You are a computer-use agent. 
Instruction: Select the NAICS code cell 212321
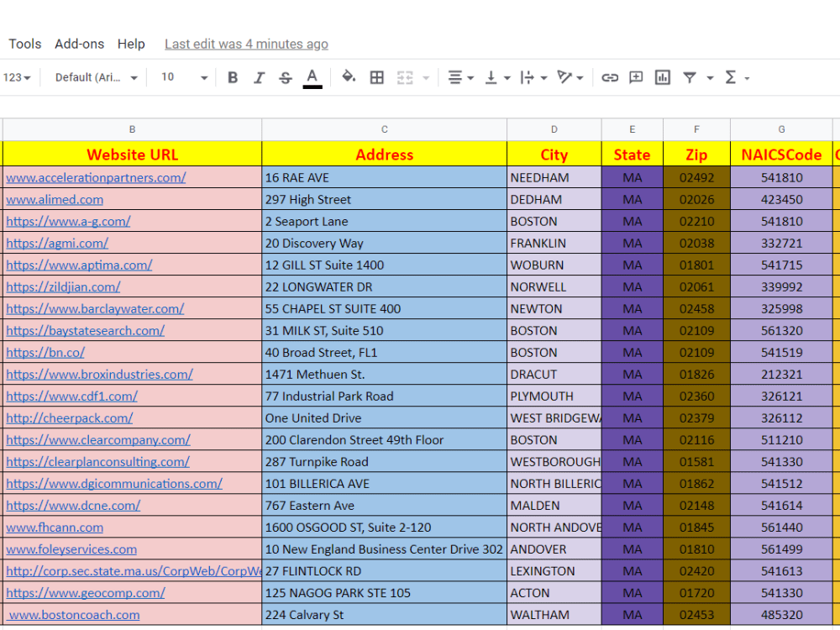pos(781,374)
